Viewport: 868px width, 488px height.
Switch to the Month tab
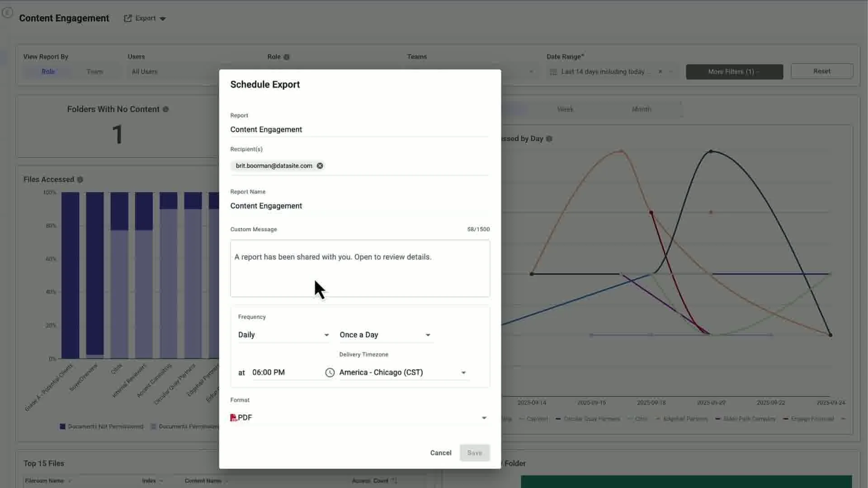tap(641, 109)
